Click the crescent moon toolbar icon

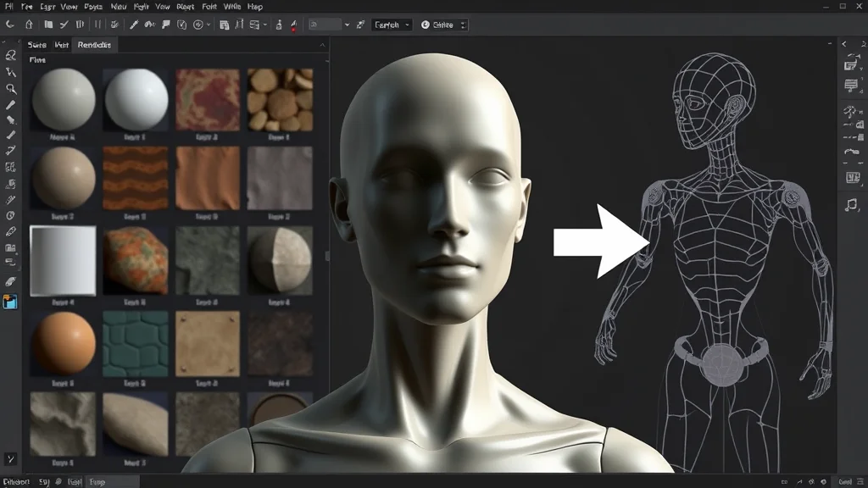point(10,25)
